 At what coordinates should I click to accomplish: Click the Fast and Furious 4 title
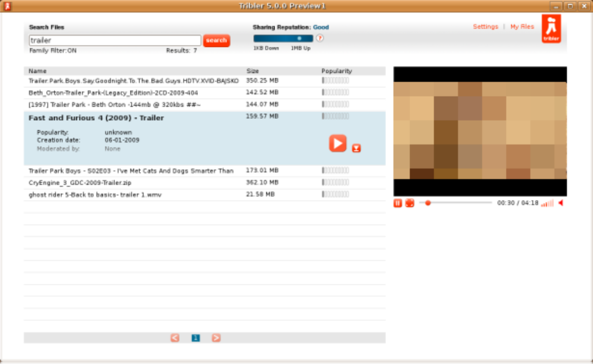click(96, 118)
